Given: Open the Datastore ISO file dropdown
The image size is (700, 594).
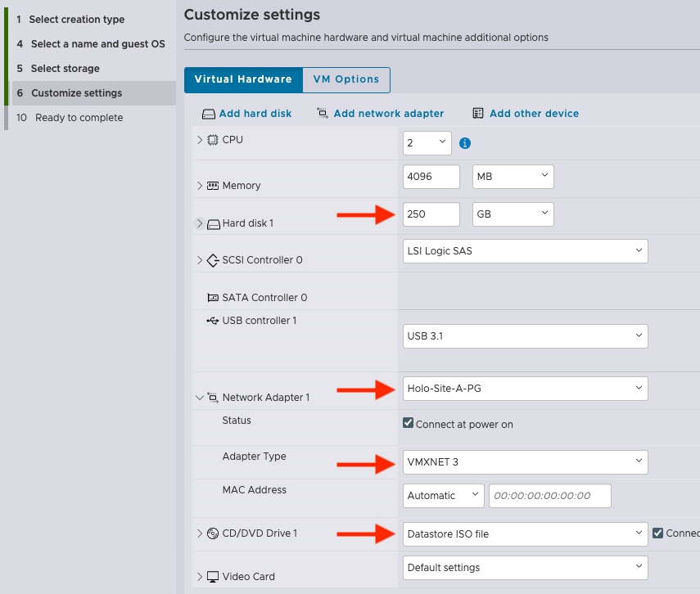Looking at the screenshot, I should 525,533.
